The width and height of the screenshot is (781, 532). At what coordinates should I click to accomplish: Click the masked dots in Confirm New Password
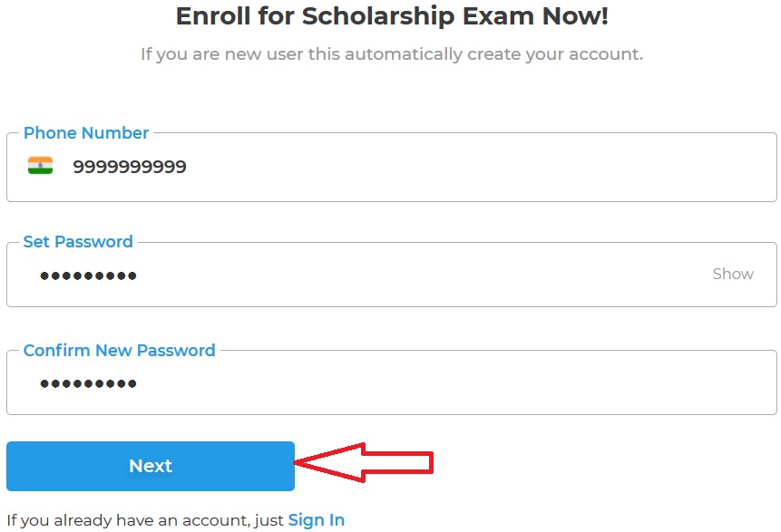pos(88,384)
